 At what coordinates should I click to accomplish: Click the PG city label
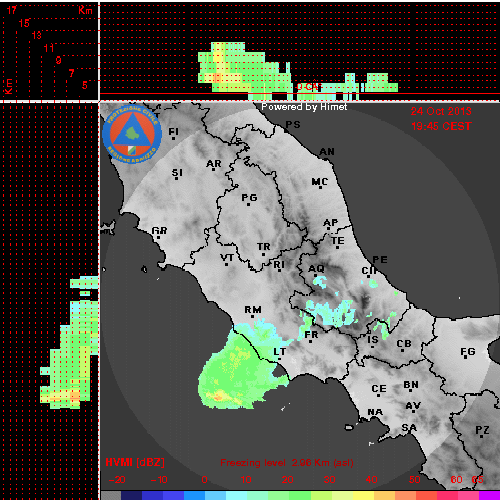(x=249, y=198)
